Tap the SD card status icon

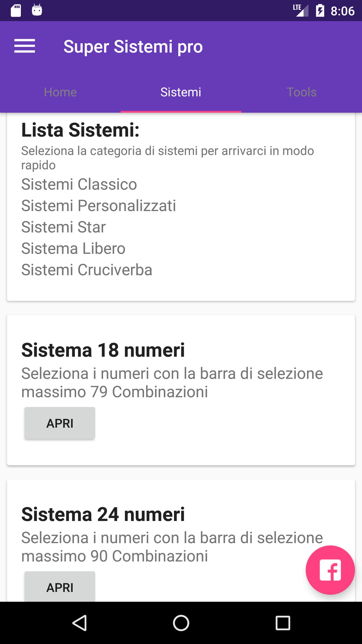point(16,11)
